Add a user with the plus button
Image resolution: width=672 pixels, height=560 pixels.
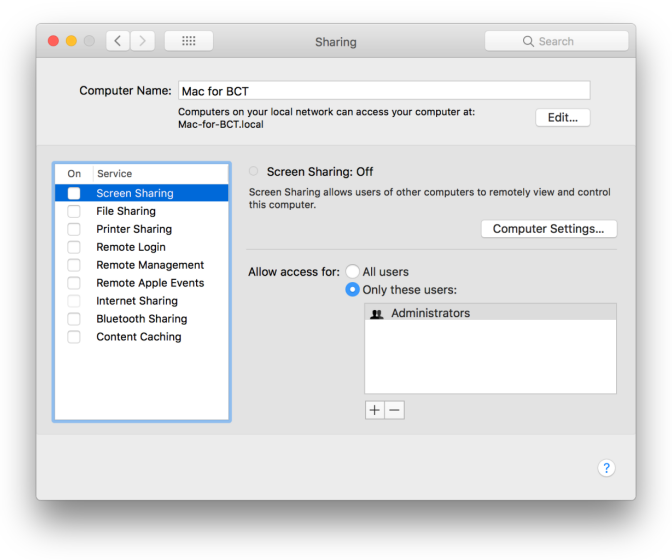tap(375, 410)
